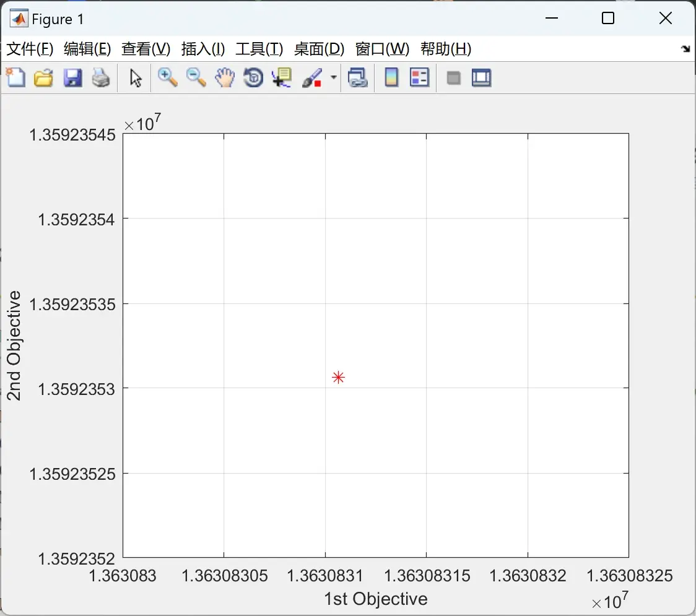
Task: Select the Brush data tool
Action: pos(312,77)
